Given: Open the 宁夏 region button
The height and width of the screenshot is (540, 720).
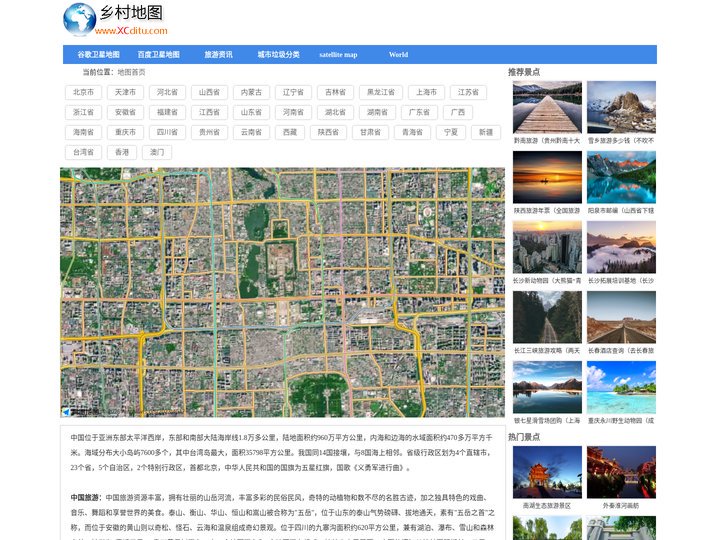Looking at the screenshot, I should (x=451, y=132).
